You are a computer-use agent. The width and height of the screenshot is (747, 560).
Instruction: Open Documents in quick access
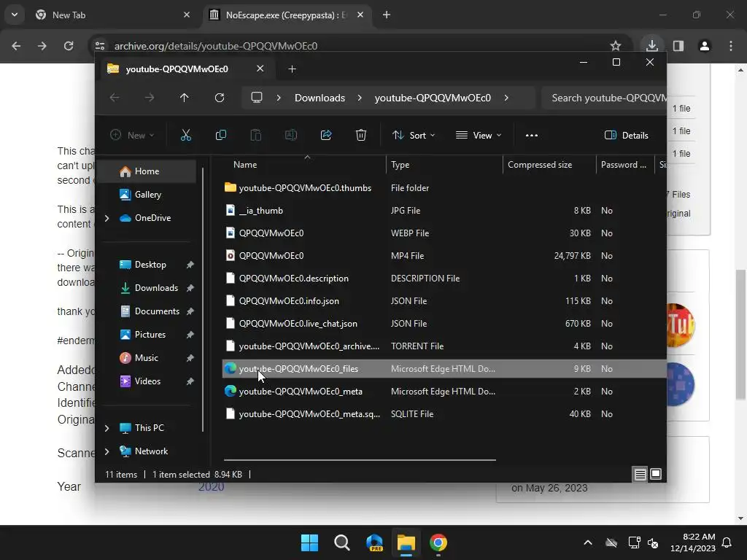tap(157, 311)
